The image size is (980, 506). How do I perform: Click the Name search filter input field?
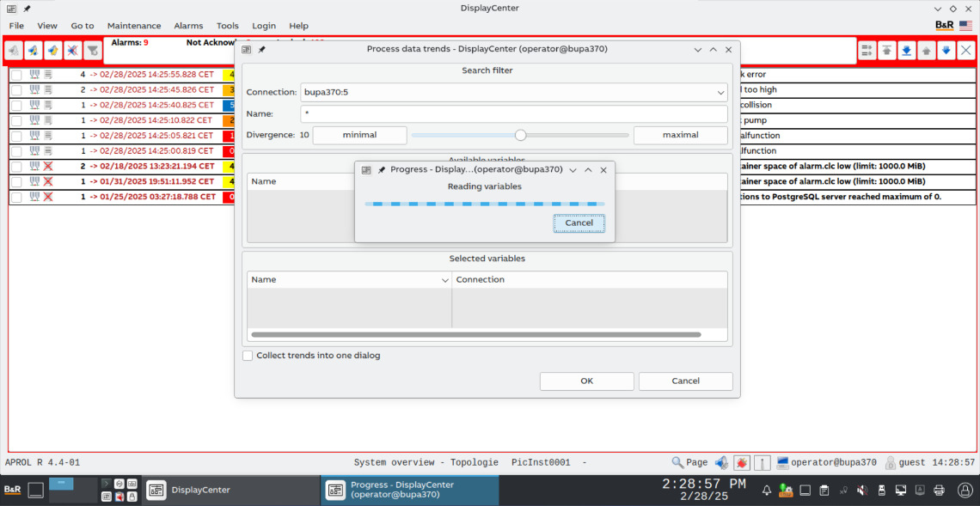[x=513, y=113]
